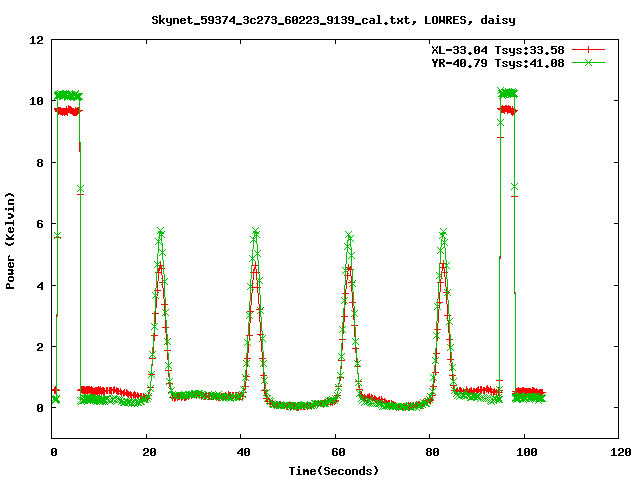Viewport: 640px width, 480px height.
Task: Click the red XL legend line sample
Action: (x=588, y=50)
